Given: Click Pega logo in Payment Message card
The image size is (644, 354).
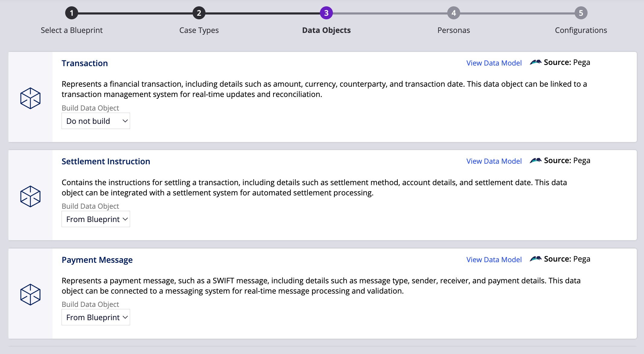Looking at the screenshot, I should [x=535, y=259].
